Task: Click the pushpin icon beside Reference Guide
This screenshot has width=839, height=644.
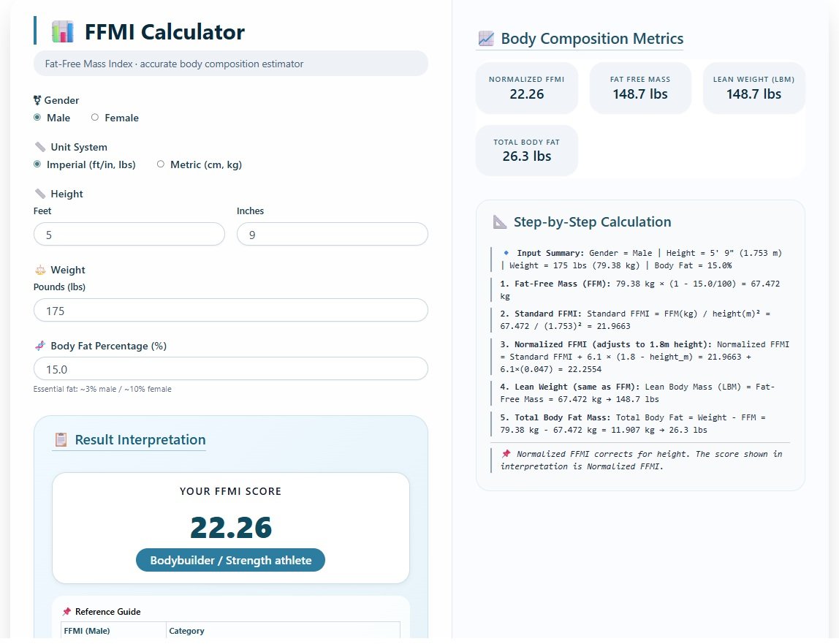Action: (x=67, y=611)
